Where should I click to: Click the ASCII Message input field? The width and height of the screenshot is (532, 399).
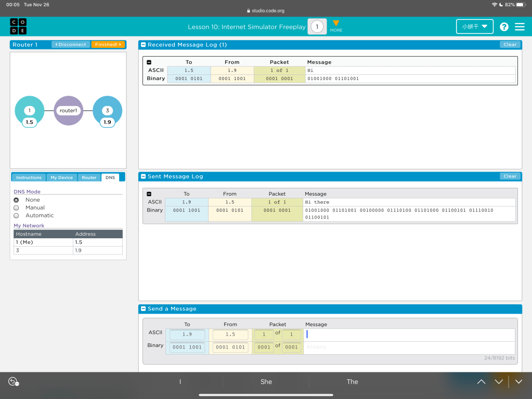click(410, 334)
